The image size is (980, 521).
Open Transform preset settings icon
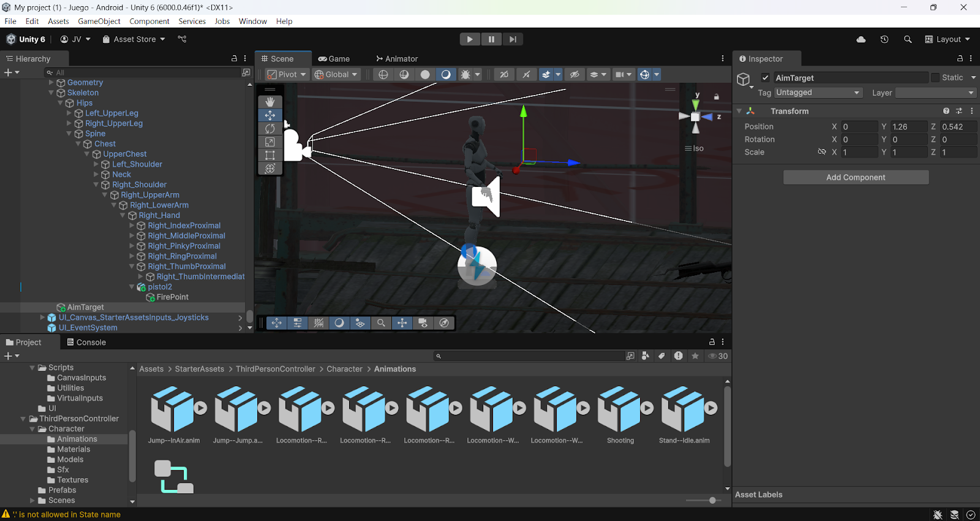(959, 111)
